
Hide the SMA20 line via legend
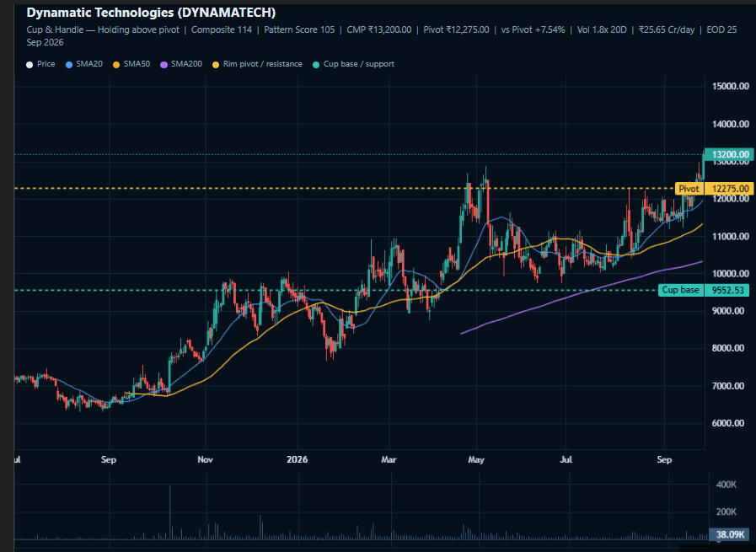click(84, 64)
